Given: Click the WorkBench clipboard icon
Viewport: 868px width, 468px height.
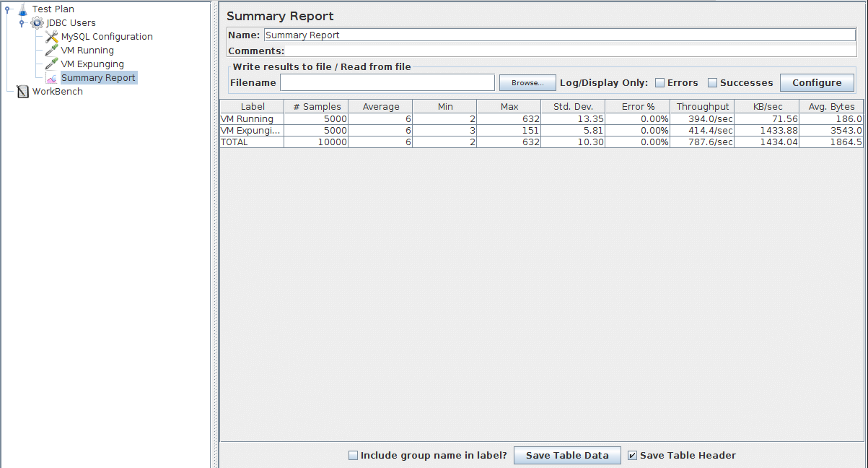Looking at the screenshot, I should [22, 92].
